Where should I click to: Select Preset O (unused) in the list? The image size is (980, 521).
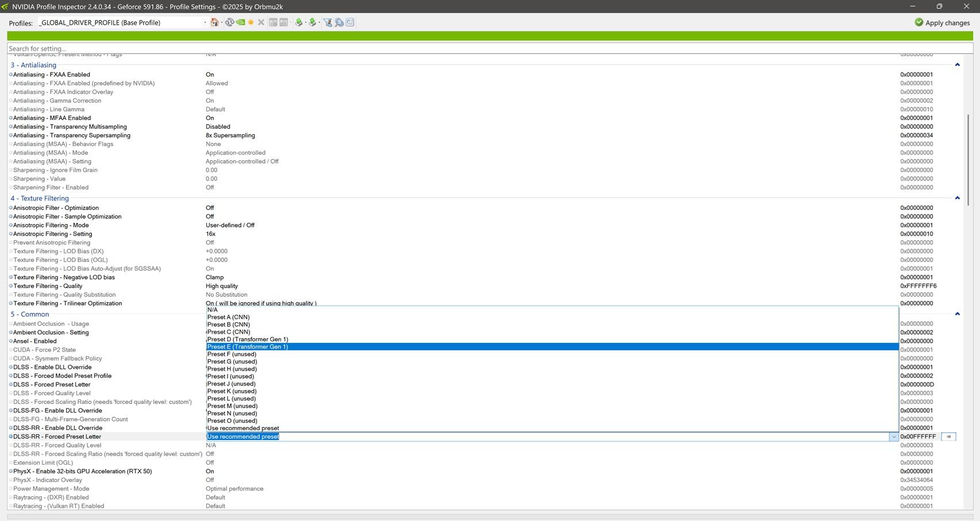click(x=552, y=421)
